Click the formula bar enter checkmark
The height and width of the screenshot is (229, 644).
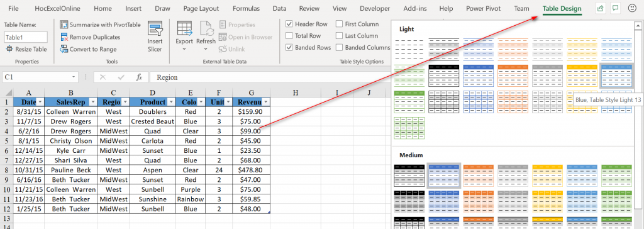pos(121,77)
